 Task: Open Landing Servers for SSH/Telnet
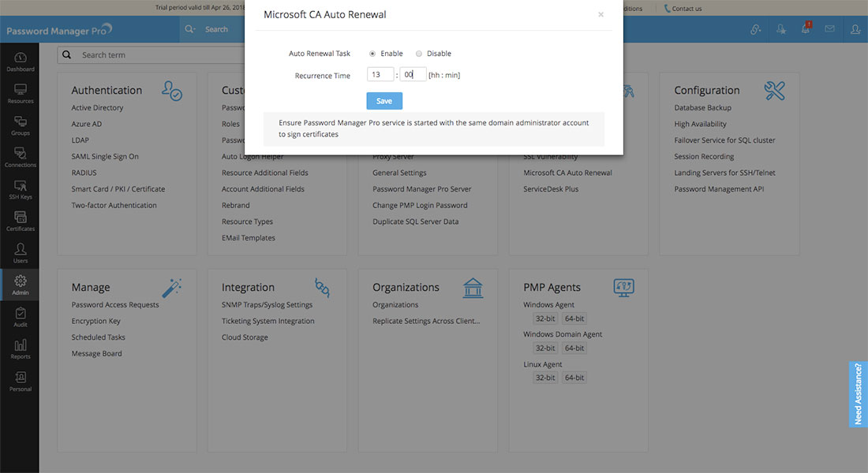[724, 173]
